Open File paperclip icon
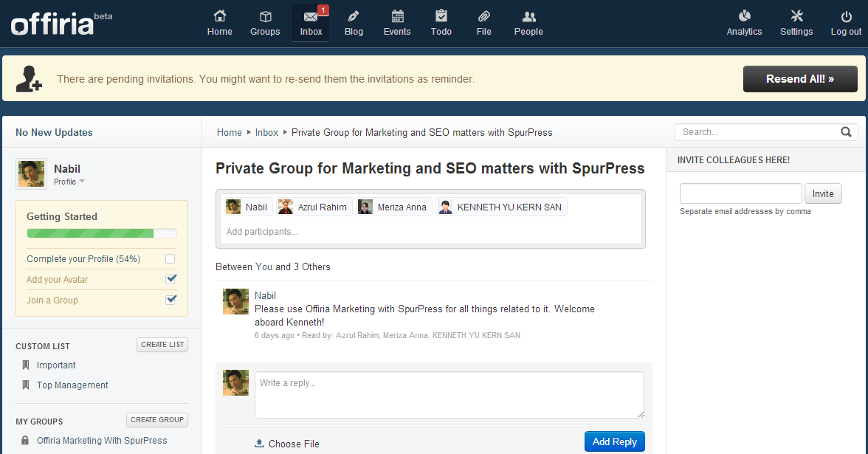Image resolution: width=868 pixels, height=454 pixels. point(484,16)
